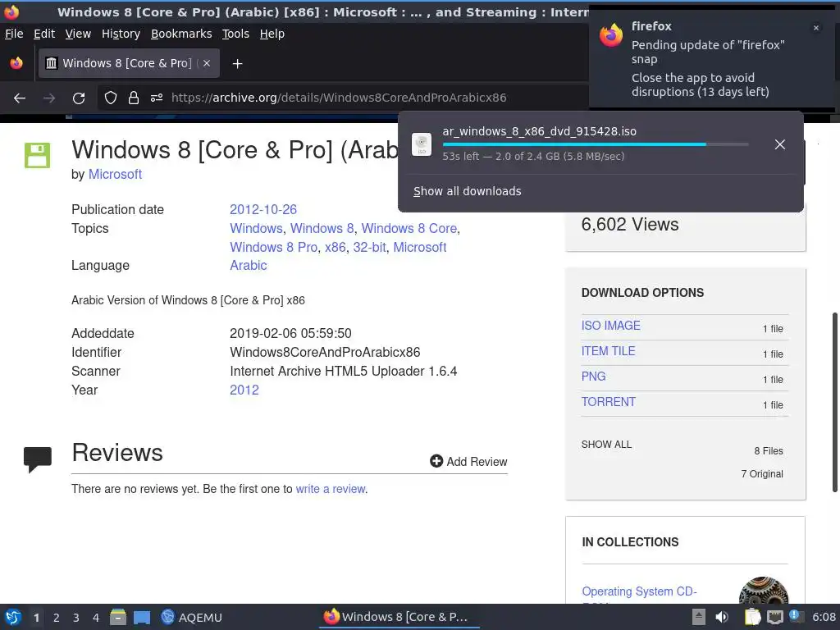This screenshot has width=840, height=630.
Task: Open the View menu
Action: (x=78, y=34)
